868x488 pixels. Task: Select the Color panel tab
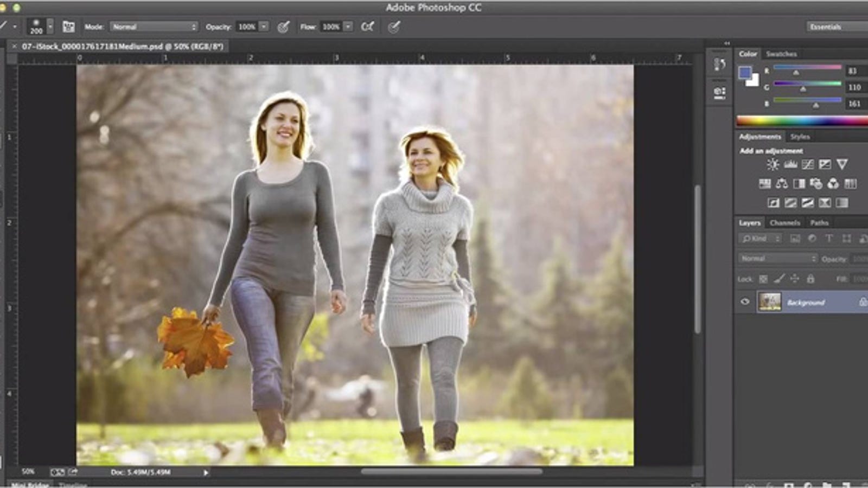tap(748, 54)
